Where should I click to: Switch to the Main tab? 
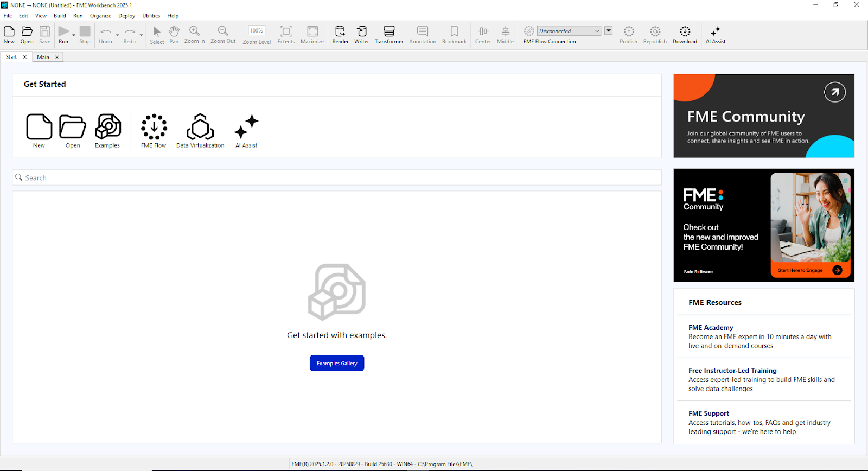coord(43,57)
